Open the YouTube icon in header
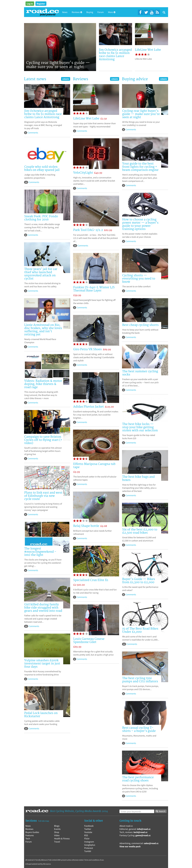The height and width of the screenshot is (868, 192). [x=152, y=12]
